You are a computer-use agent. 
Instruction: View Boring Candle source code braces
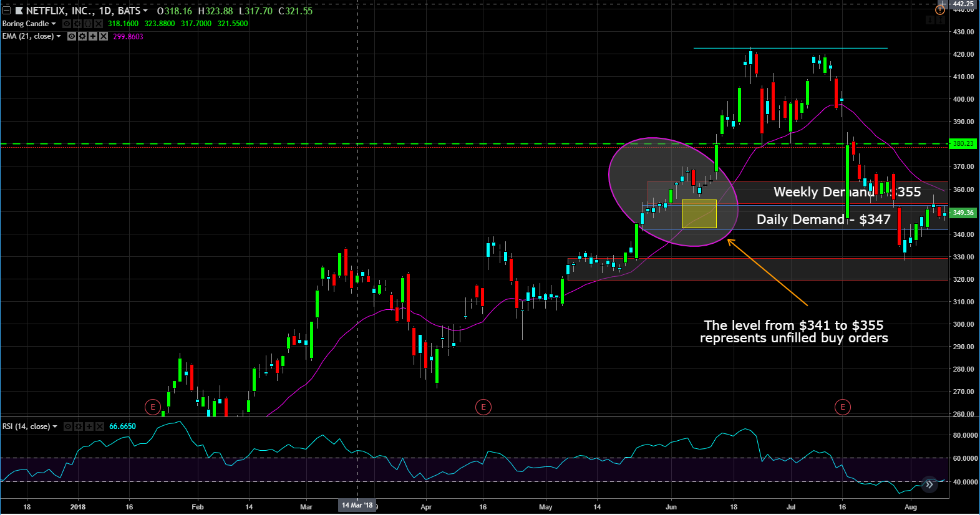coord(88,24)
